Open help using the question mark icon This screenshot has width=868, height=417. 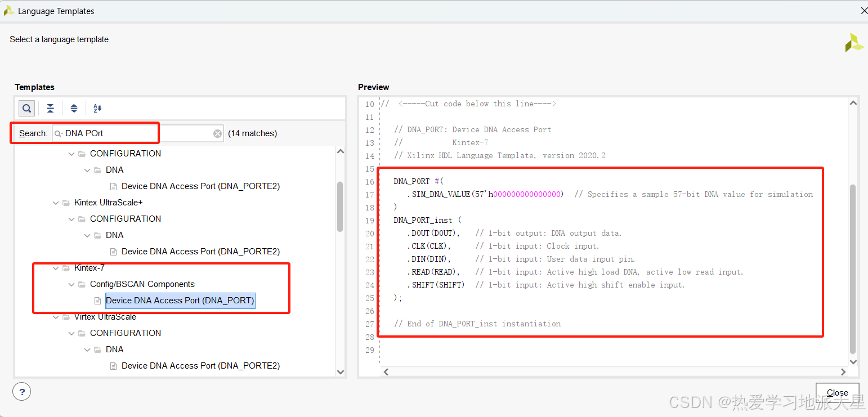point(21,391)
